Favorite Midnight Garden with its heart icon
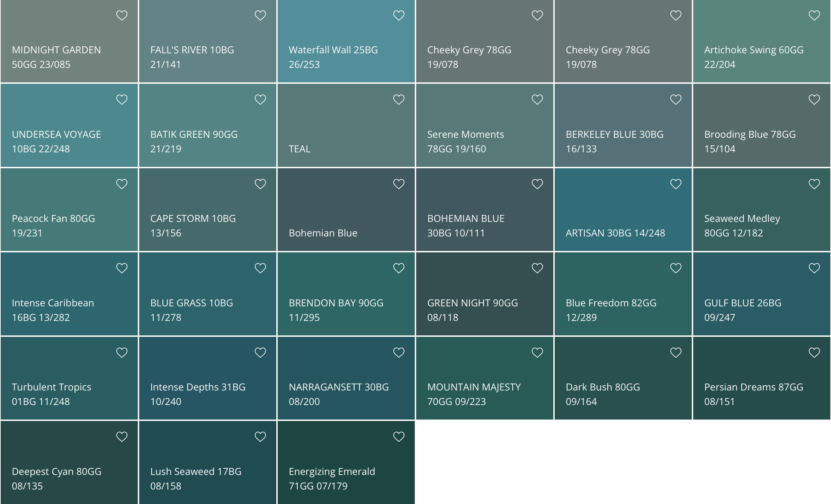Image resolution: width=831 pixels, height=504 pixels. [x=122, y=16]
